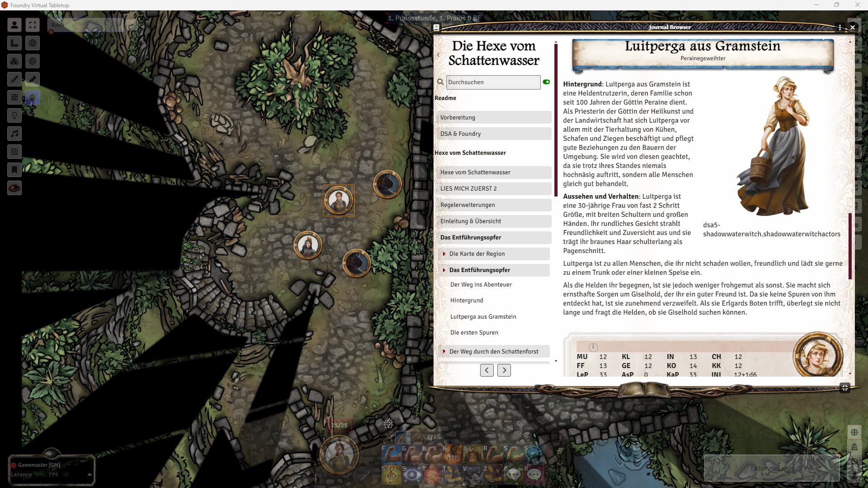
Task: Open the Einleitung & Übersicht entry
Action: point(493,221)
